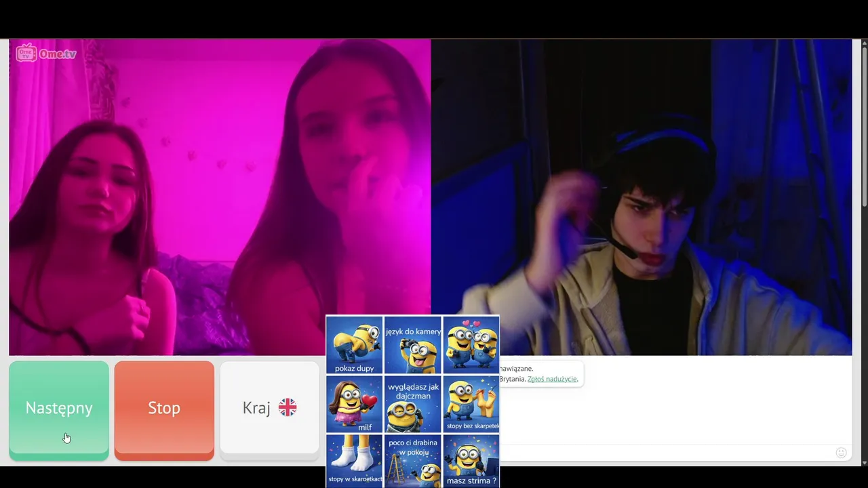
Task: Select the "masz strima ?" minion sticker
Action: point(471,460)
